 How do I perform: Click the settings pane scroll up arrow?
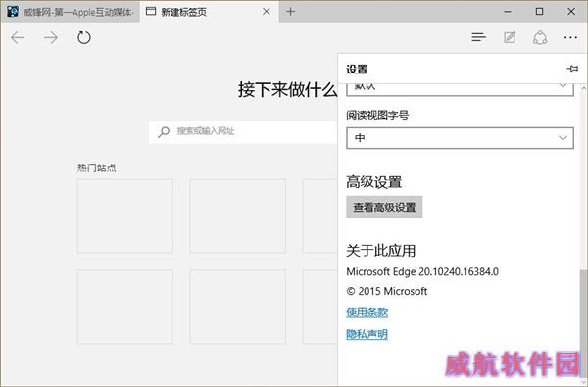[x=583, y=88]
